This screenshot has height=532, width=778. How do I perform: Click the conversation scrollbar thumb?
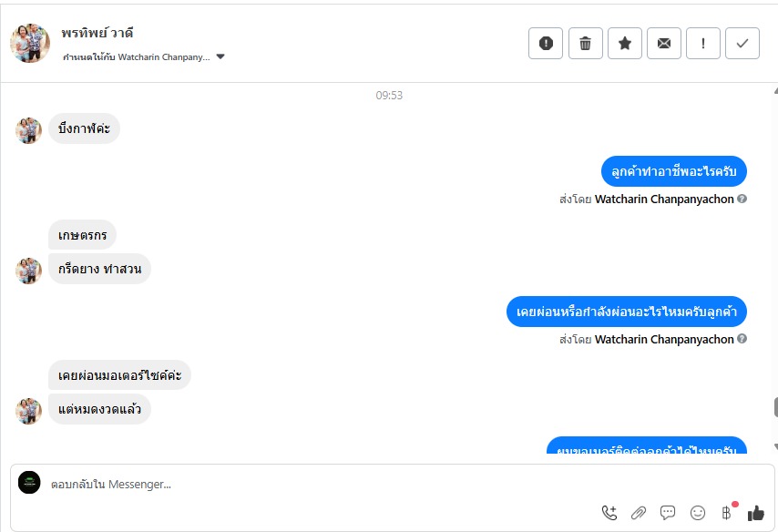(x=775, y=407)
